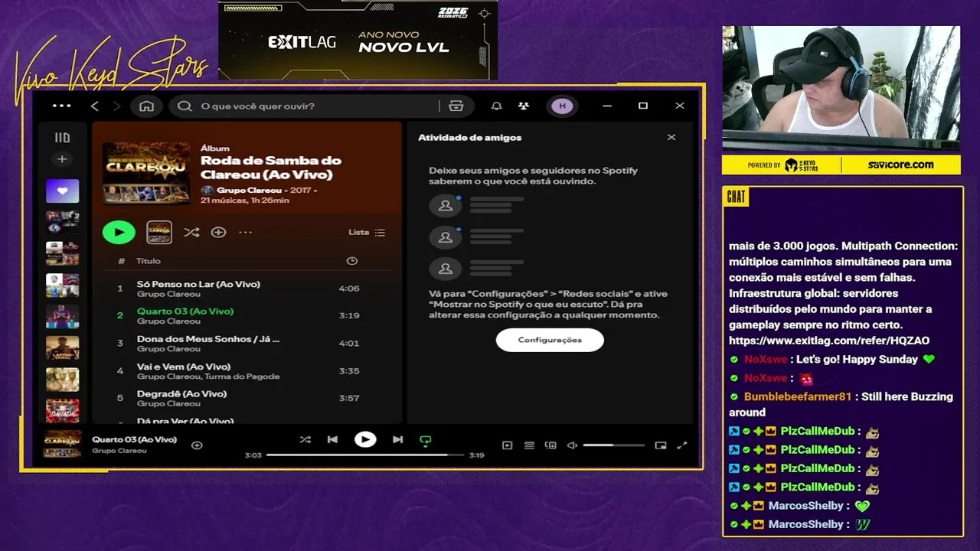Sort tracks by the duration clock icon
The height and width of the screenshot is (551, 980).
click(x=351, y=261)
